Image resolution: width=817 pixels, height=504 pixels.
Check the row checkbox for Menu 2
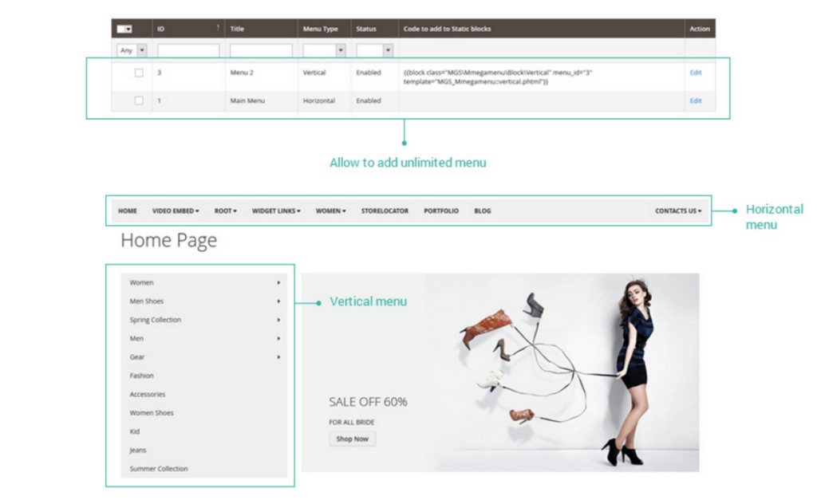pyautogui.click(x=138, y=73)
